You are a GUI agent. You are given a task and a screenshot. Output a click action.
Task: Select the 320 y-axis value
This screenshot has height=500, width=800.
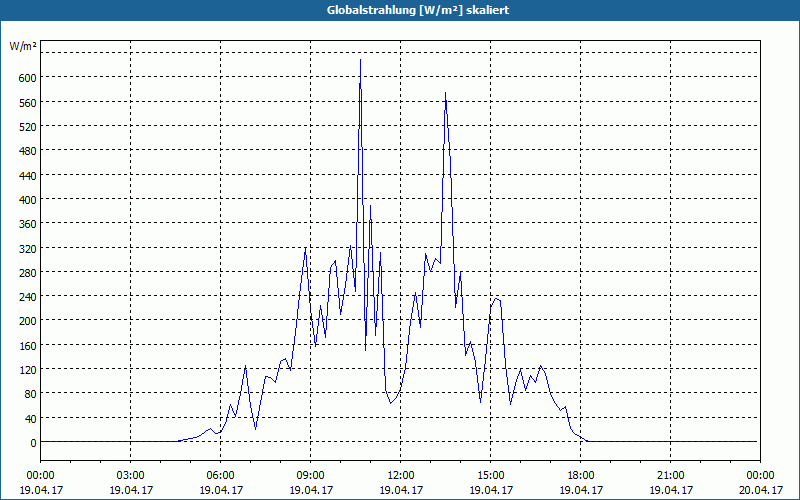28,248
